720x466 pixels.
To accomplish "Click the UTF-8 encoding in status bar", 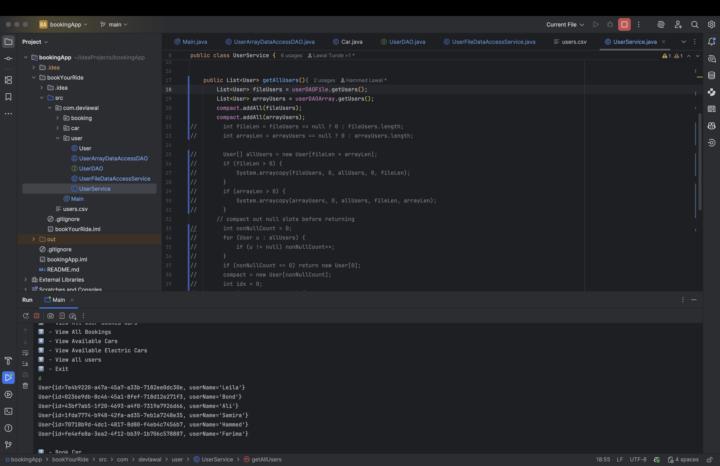I will (x=638, y=459).
